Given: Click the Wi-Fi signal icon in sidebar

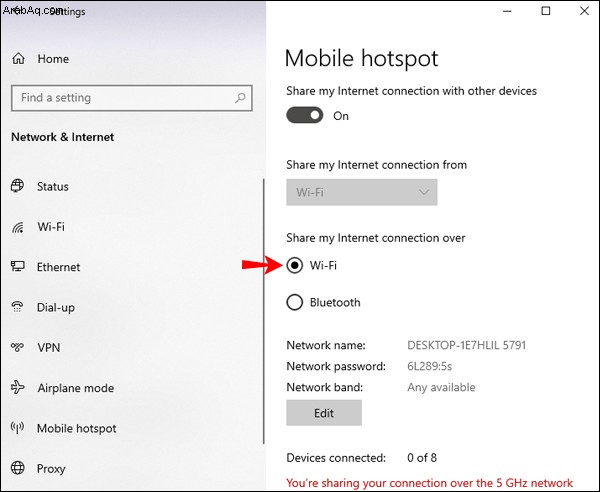Looking at the screenshot, I should (x=18, y=227).
